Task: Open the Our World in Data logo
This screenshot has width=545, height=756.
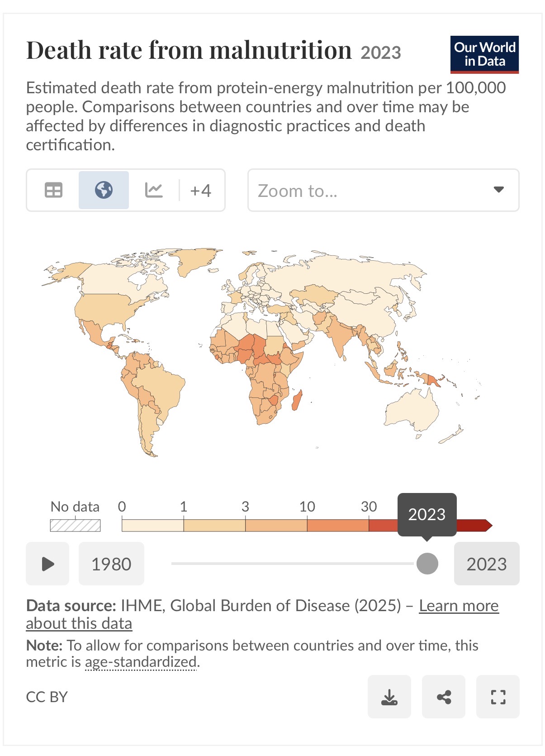Action: coord(484,54)
